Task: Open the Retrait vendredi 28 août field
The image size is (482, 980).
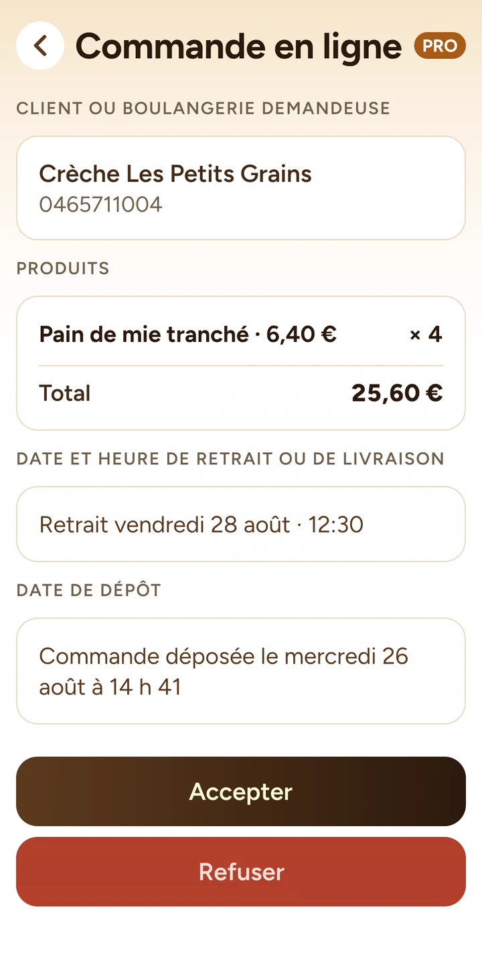Action: 241,524
